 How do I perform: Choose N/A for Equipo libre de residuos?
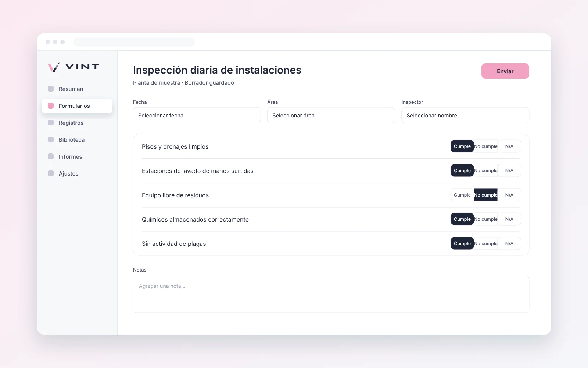pyautogui.click(x=509, y=195)
